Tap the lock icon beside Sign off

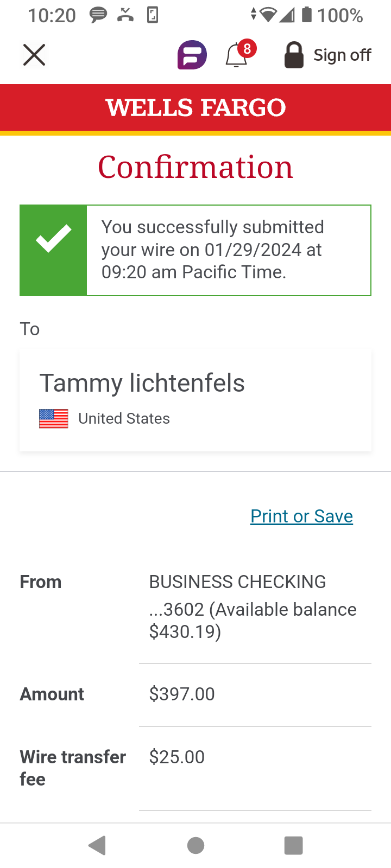(x=294, y=55)
